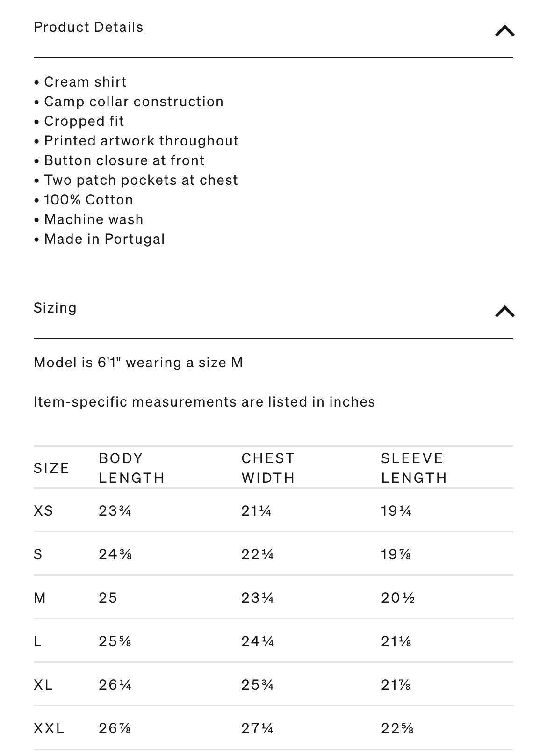The width and height of the screenshot is (547, 756).
Task: Click the 100% Cotton bullet text
Action: click(88, 200)
